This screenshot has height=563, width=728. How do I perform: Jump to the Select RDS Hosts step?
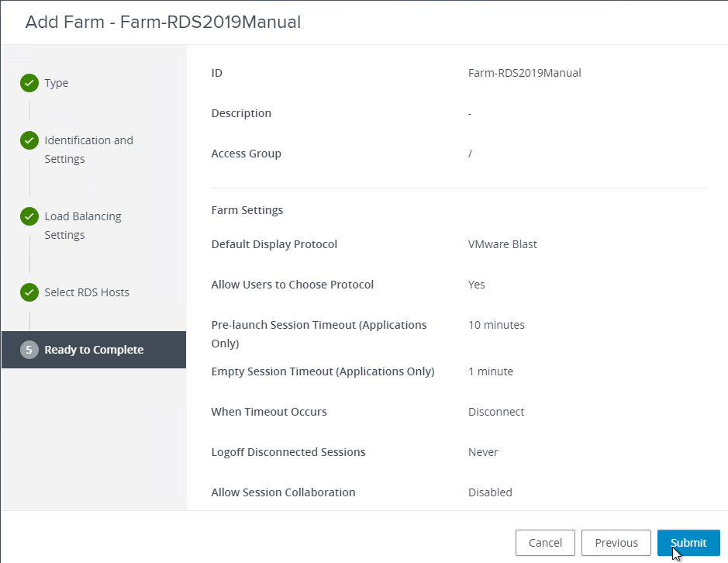click(87, 292)
